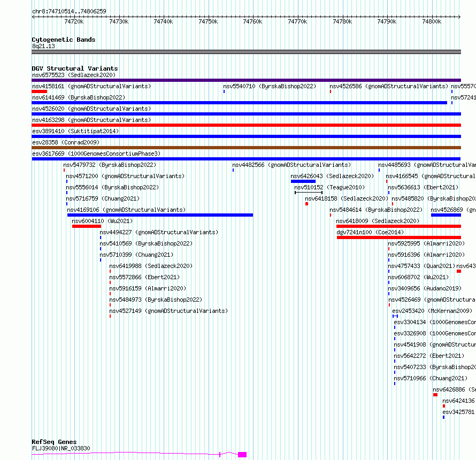Open nsv4494227 (gnomADStructuralVariants) label
The width and height of the screenshot is (476, 460).
(159, 232)
